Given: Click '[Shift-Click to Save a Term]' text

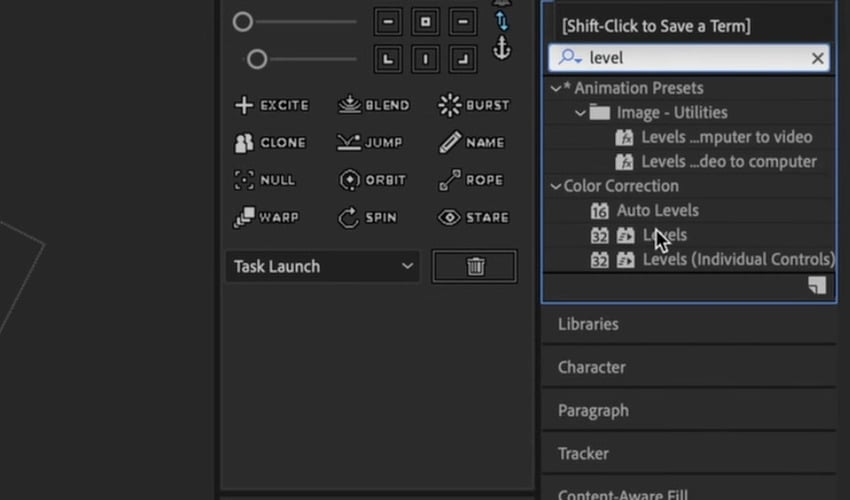Looking at the screenshot, I should point(656,26).
